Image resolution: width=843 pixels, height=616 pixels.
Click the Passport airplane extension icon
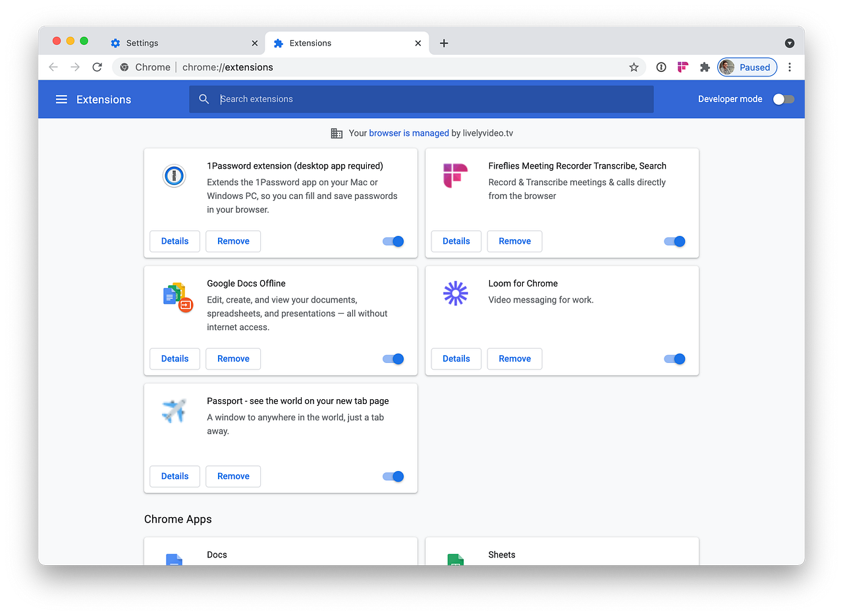pyautogui.click(x=174, y=411)
